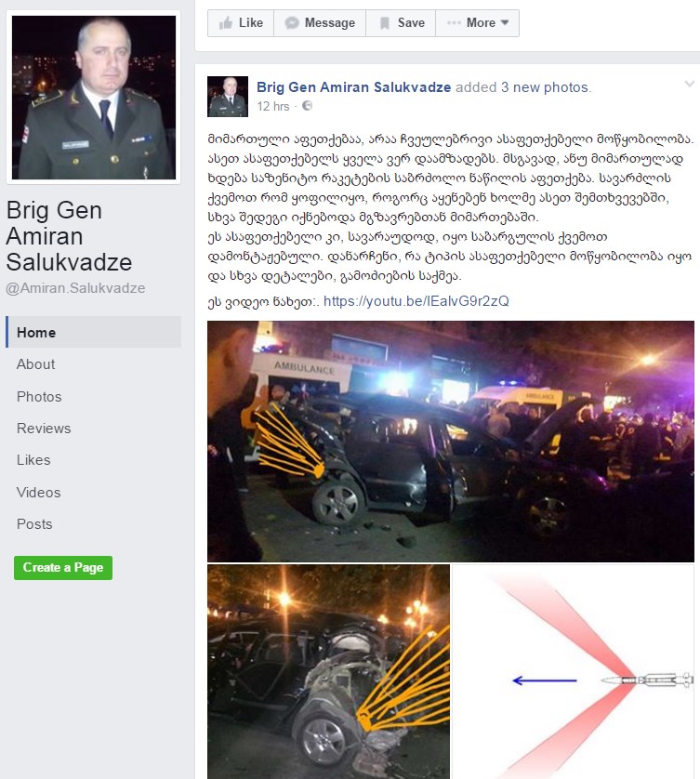Open Posts in the sidebar
Image resolution: width=700 pixels, height=779 pixels.
(x=34, y=524)
